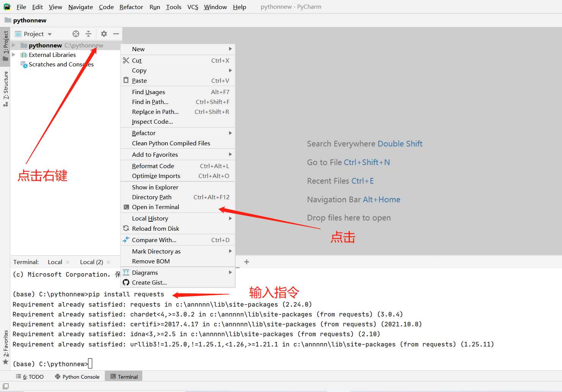Click the Paste clipboard icon
This screenshot has width=562, height=392.
pos(126,80)
